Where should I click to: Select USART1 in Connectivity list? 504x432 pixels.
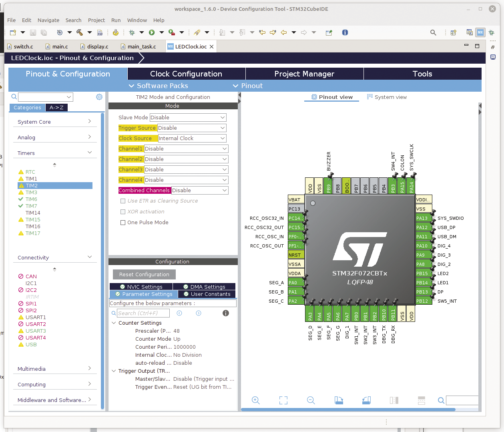click(x=36, y=317)
